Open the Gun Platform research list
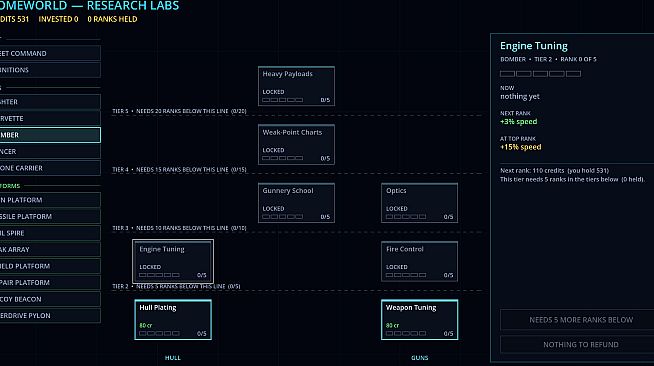 (x=50, y=200)
